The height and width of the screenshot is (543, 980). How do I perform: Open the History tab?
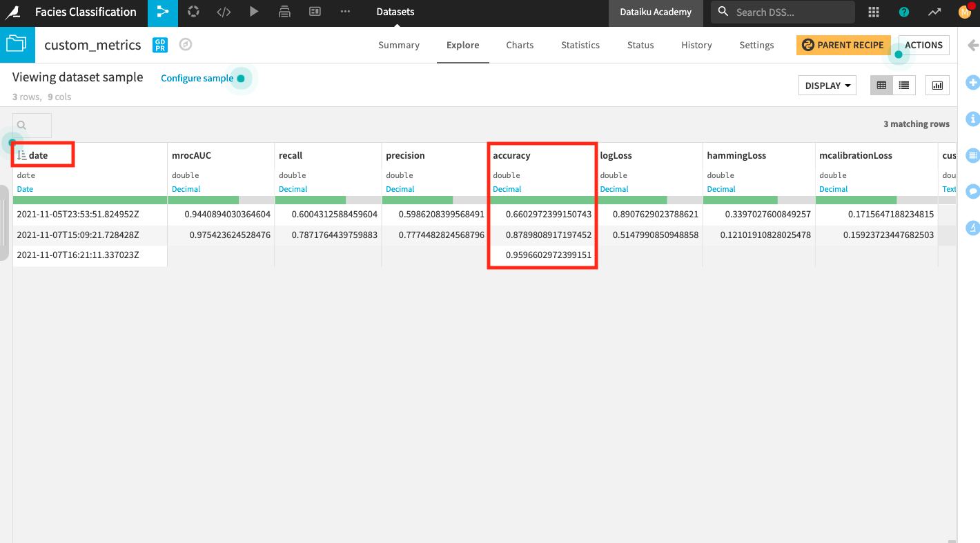click(x=696, y=45)
